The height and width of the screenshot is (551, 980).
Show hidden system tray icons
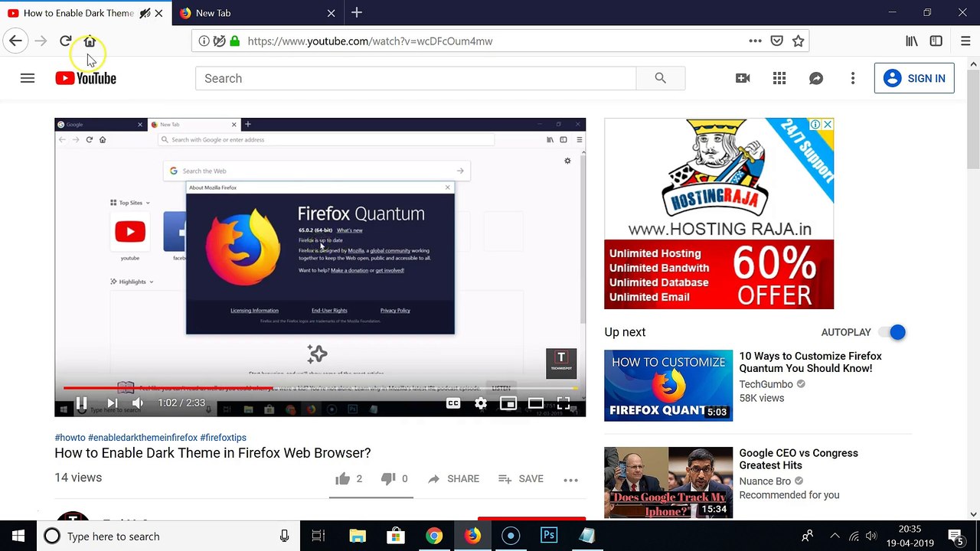click(x=835, y=536)
